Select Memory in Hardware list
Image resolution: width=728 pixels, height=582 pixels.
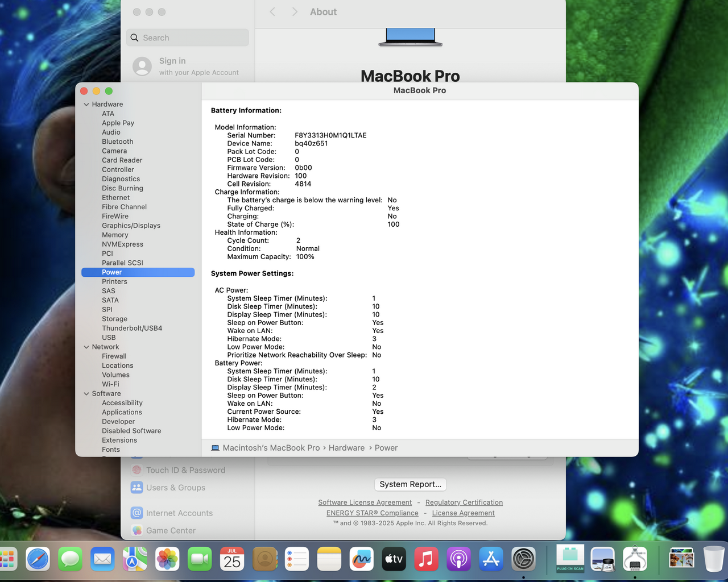coord(115,235)
